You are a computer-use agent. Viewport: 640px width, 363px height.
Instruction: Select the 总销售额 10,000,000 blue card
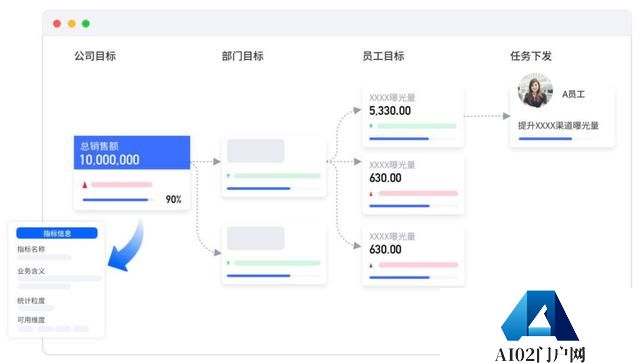click(132, 153)
